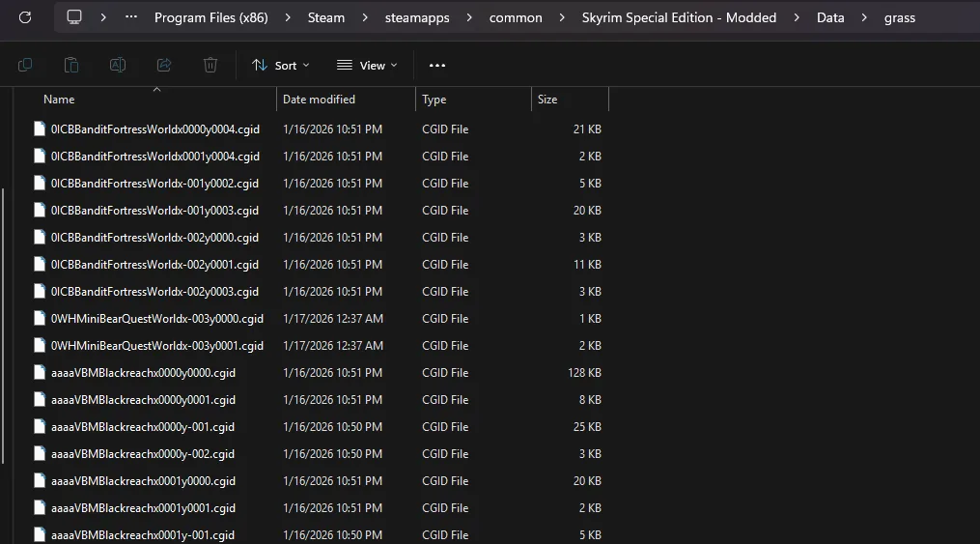Sort by the Name column header
Viewport: 980px width, 544px height.
point(59,100)
